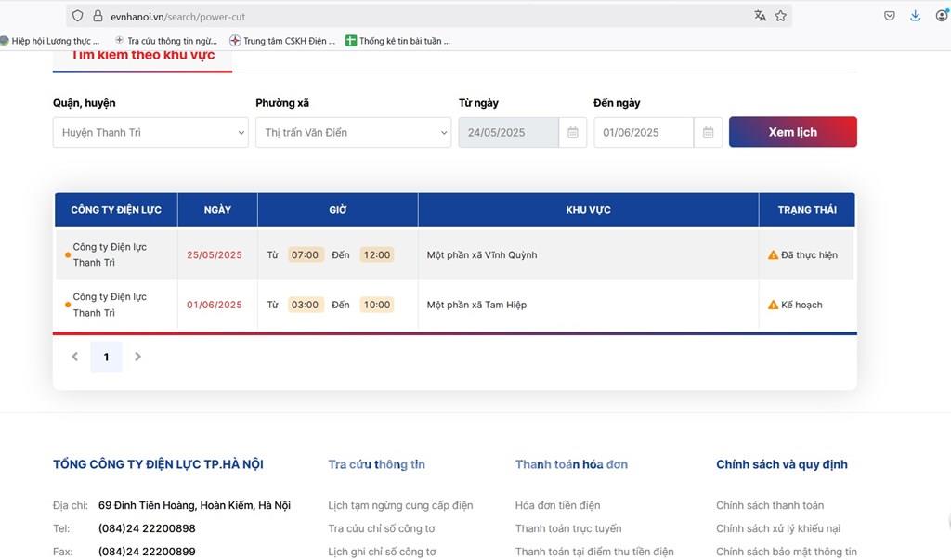The image size is (951, 560).
Task: Click the translate page icon in address bar
Action: tap(760, 16)
